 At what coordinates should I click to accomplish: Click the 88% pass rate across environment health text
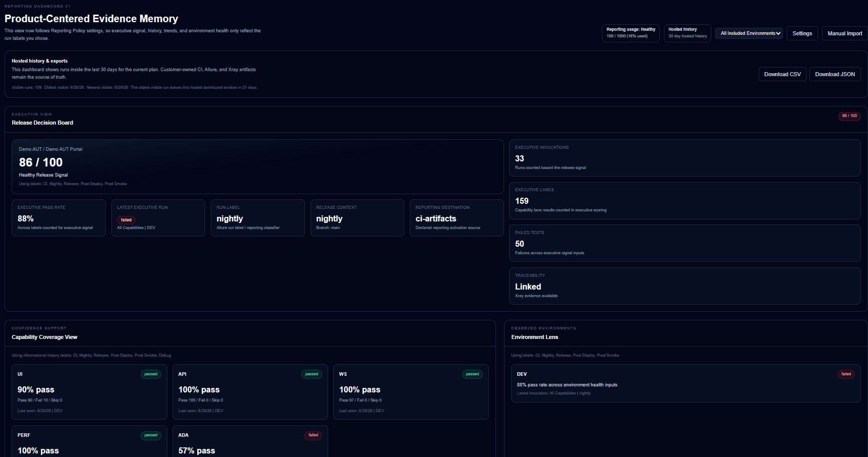pos(567,385)
